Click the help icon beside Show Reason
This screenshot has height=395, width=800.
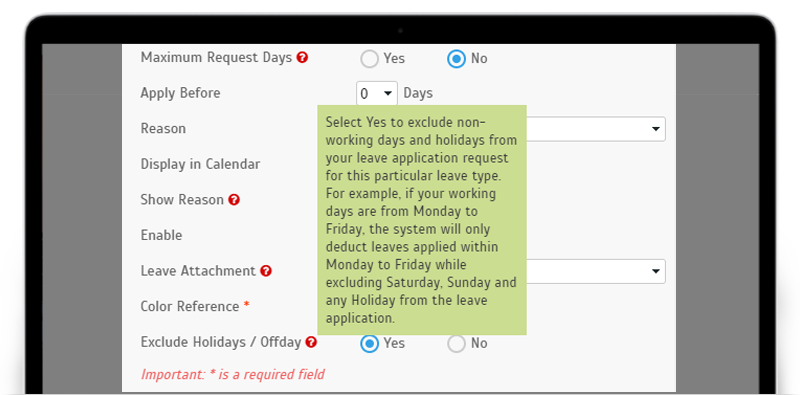[x=234, y=200]
